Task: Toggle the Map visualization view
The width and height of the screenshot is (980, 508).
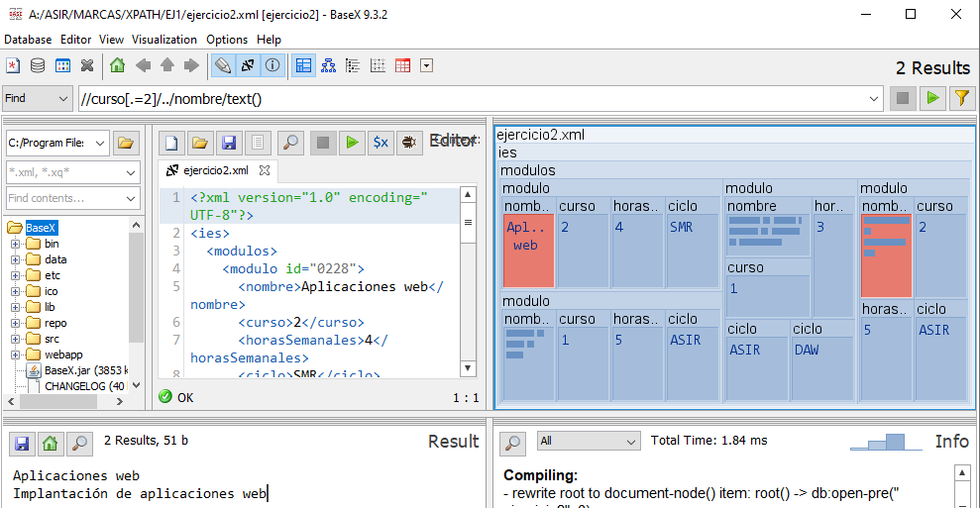Action: [303, 66]
